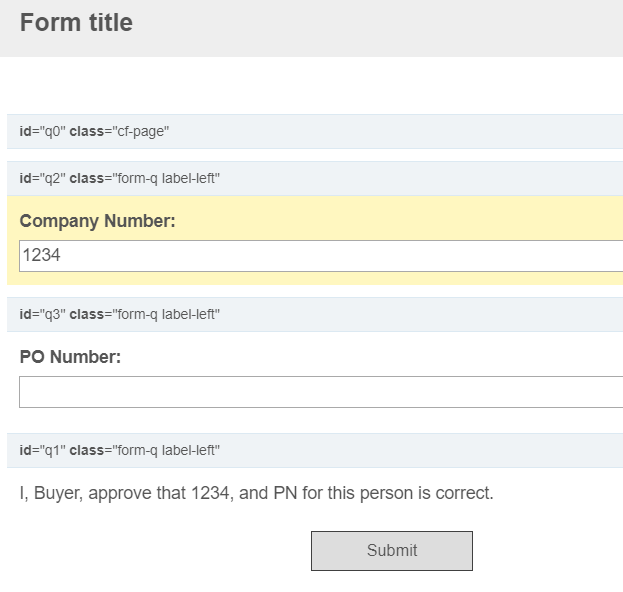The width and height of the screenshot is (623, 592).
Task: Click class="form-q label-left" in the q1 bar
Action: pos(145,450)
